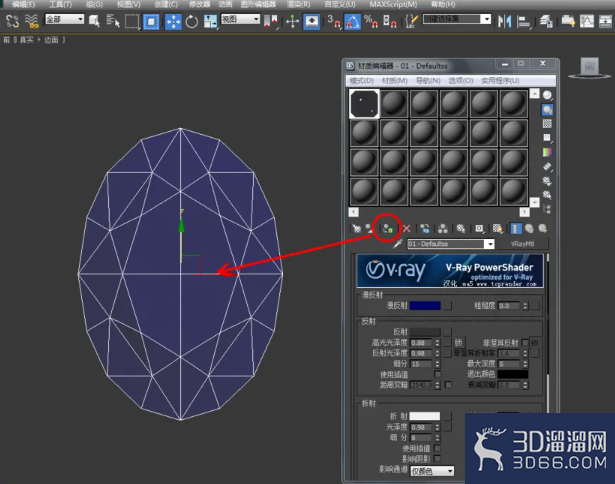Screen dimensions: 615x484
Task: Click the red X reset material icon
Action: pos(407,228)
